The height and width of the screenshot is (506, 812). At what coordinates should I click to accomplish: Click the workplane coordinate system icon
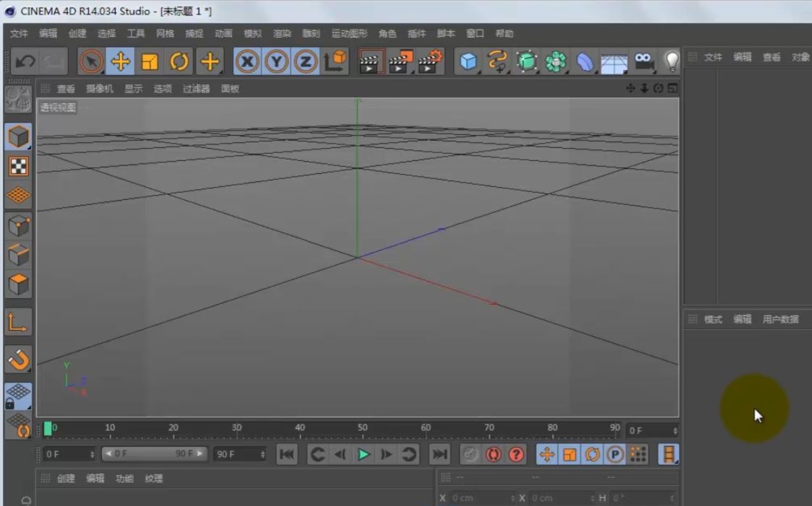(333, 61)
